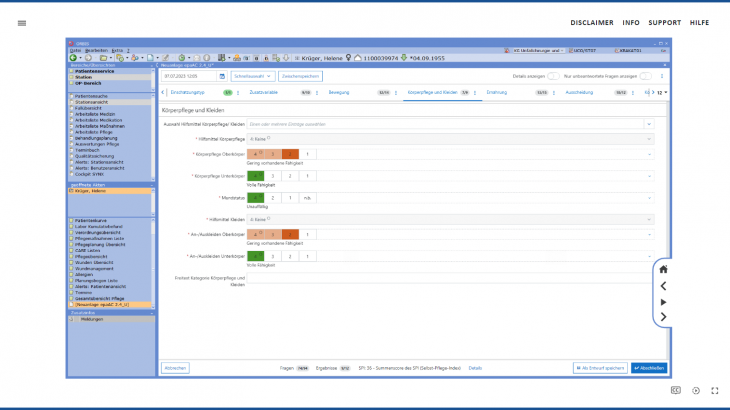Click the green back arrow toolbar icon
The height and width of the screenshot is (410, 730).
click(x=74, y=58)
